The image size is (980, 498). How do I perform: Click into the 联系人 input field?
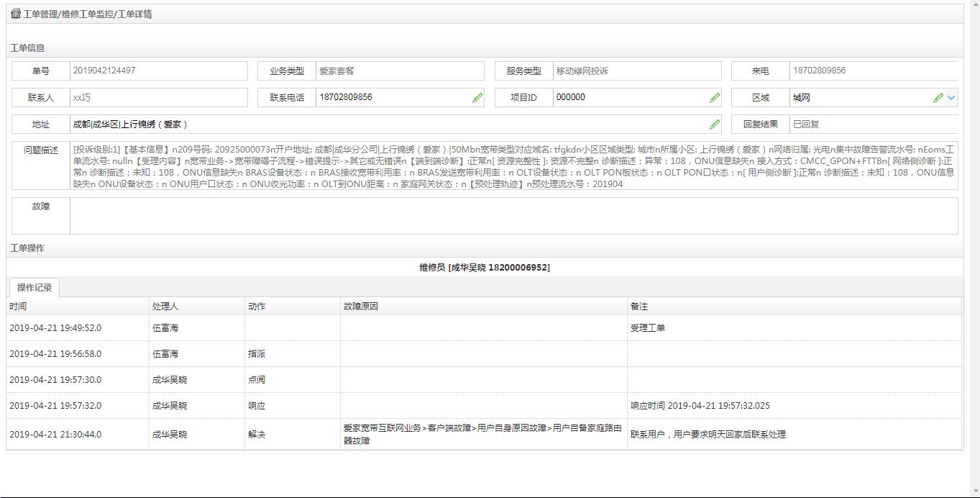coord(158,98)
